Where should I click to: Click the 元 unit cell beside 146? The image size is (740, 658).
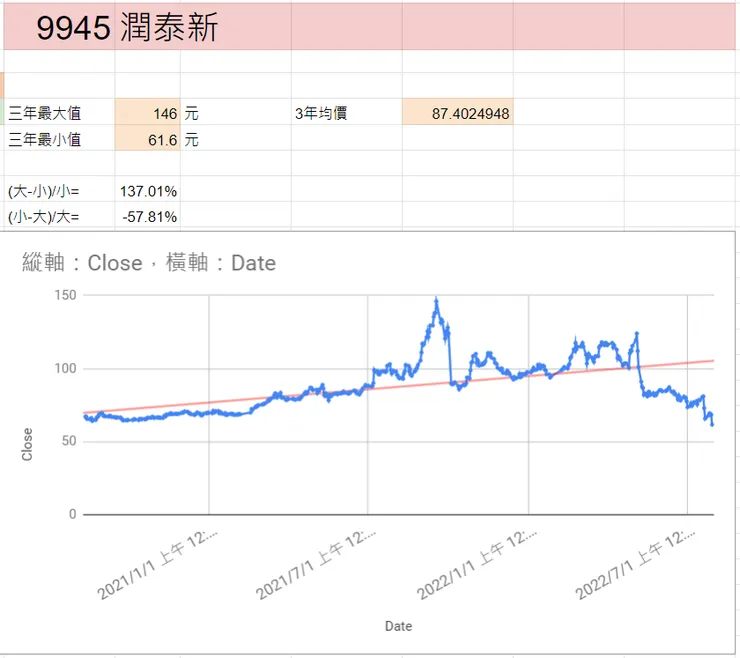(x=191, y=113)
